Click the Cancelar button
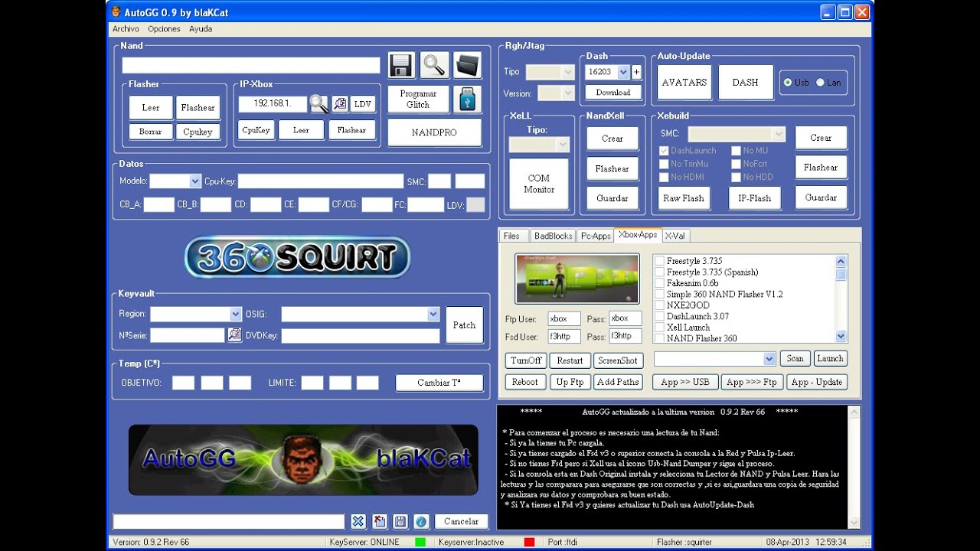The height and width of the screenshot is (551, 980). pyautogui.click(x=461, y=521)
